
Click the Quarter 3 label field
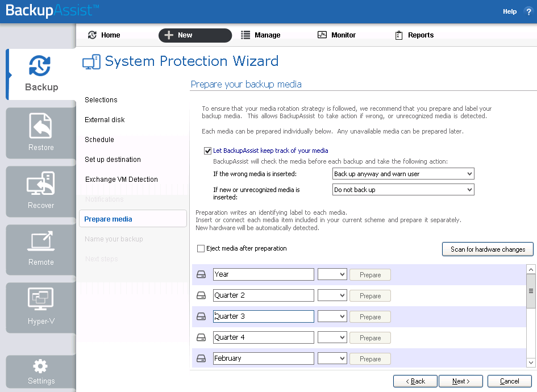(x=263, y=316)
